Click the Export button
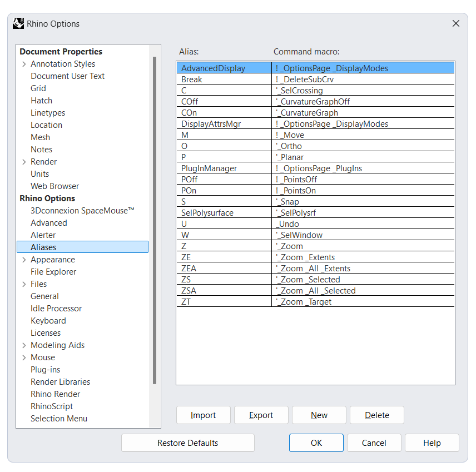This screenshot has width=476, height=472. coord(261,415)
